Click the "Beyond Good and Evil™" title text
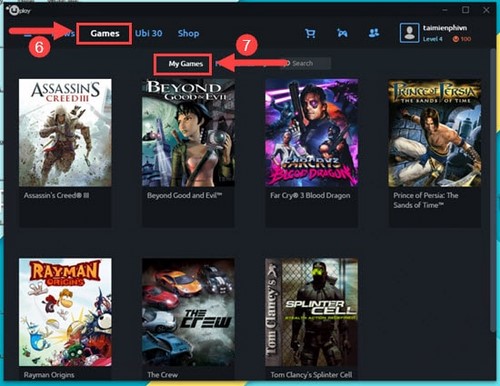The height and width of the screenshot is (386, 500). click(184, 195)
